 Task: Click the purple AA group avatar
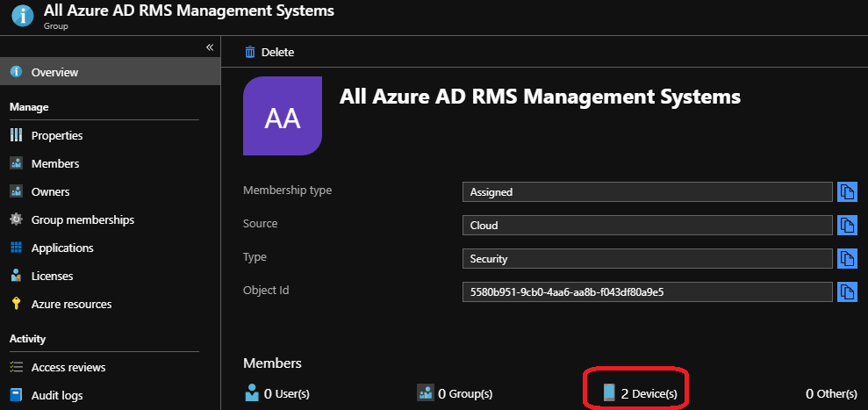[x=283, y=117]
